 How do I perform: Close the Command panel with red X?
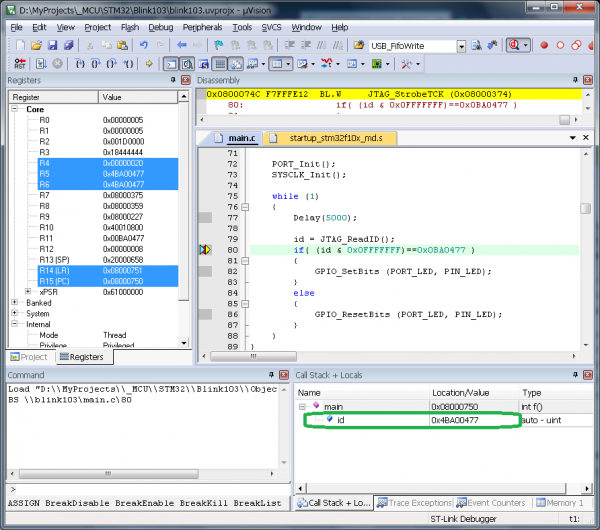tap(283, 374)
